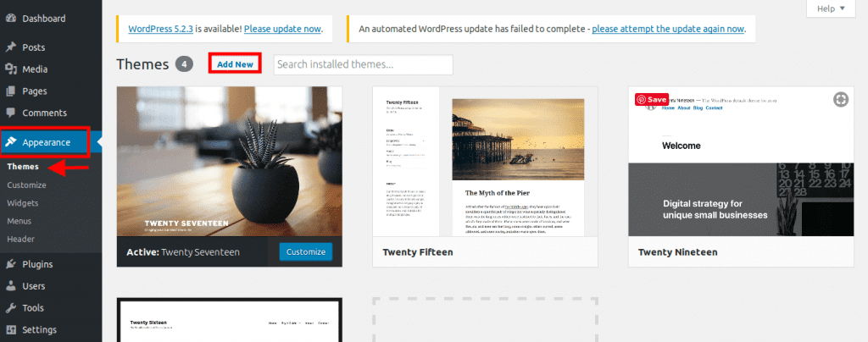Click the Search installed themes field
This screenshot has height=342, width=868.
(x=363, y=64)
